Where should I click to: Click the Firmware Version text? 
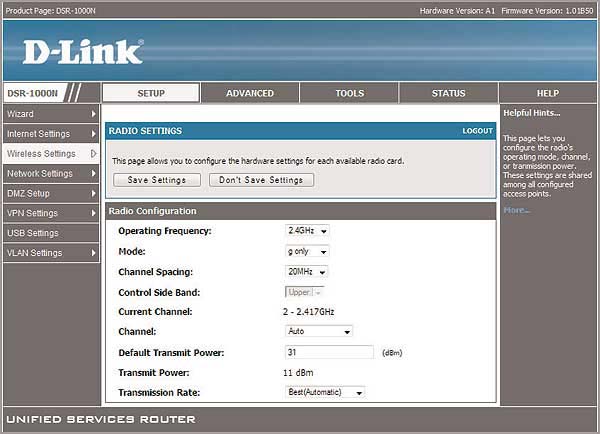coord(547,11)
